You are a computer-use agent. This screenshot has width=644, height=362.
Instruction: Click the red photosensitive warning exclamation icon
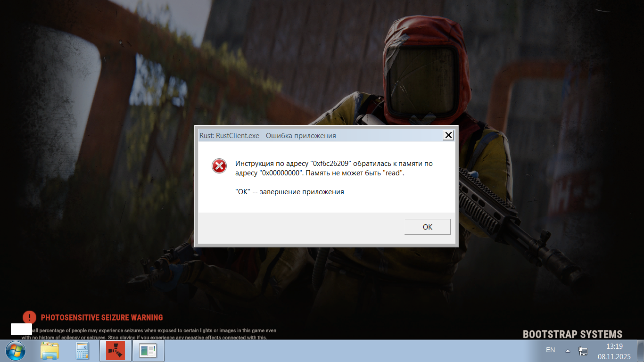pyautogui.click(x=29, y=317)
